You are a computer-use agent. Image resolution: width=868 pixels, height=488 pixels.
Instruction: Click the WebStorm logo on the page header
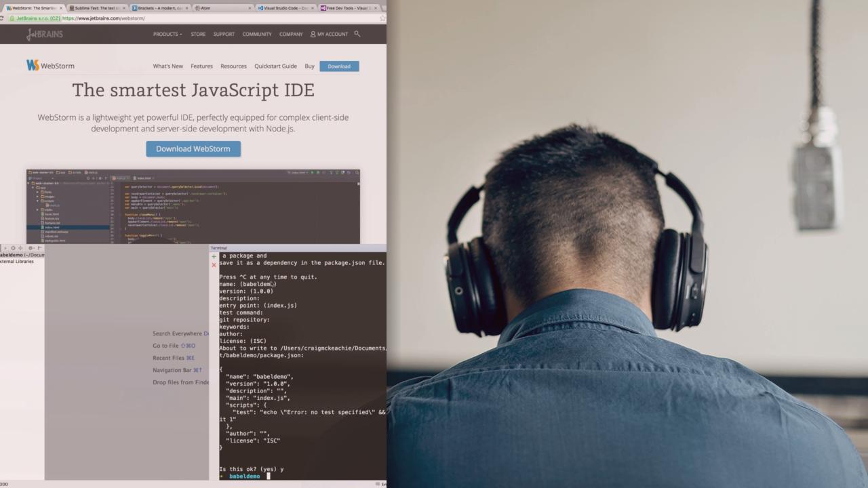pos(50,65)
